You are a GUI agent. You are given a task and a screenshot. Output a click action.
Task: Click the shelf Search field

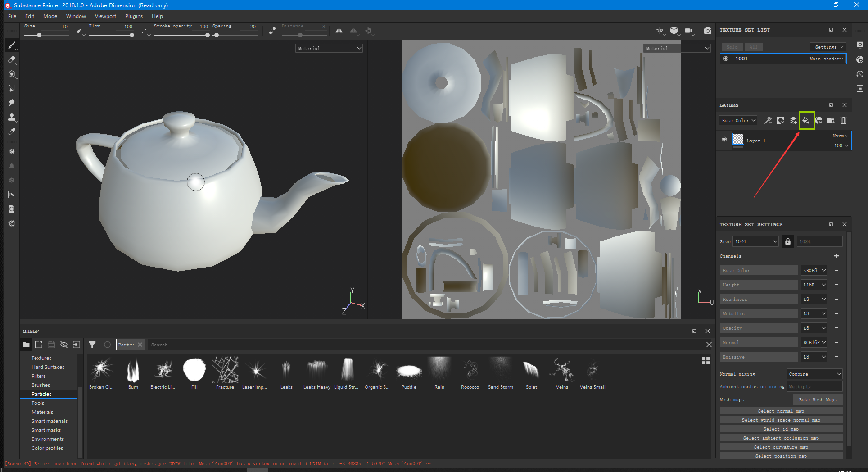tap(425, 345)
